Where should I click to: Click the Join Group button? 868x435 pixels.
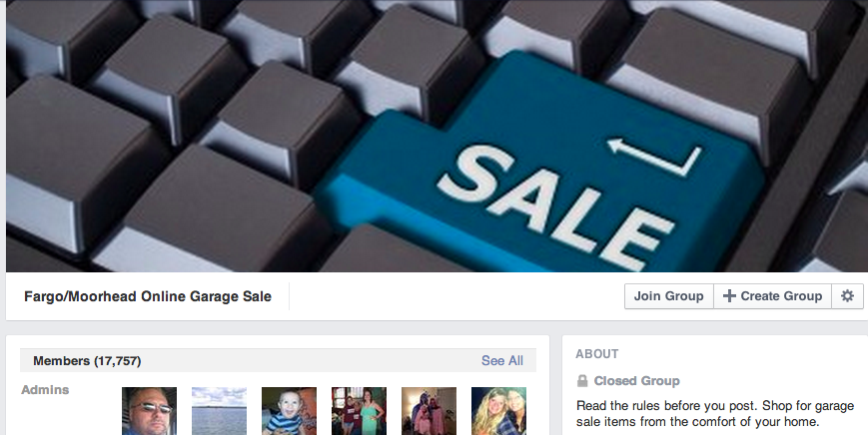point(668,296)
